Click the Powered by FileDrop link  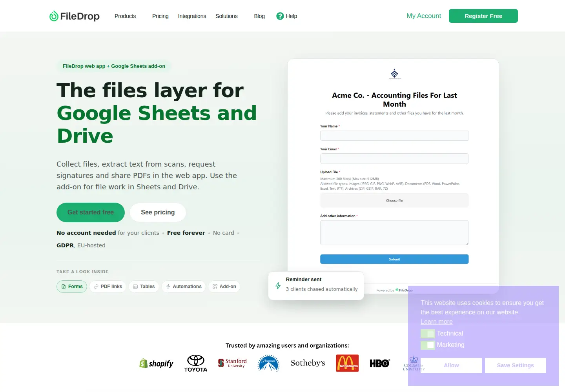394,290
